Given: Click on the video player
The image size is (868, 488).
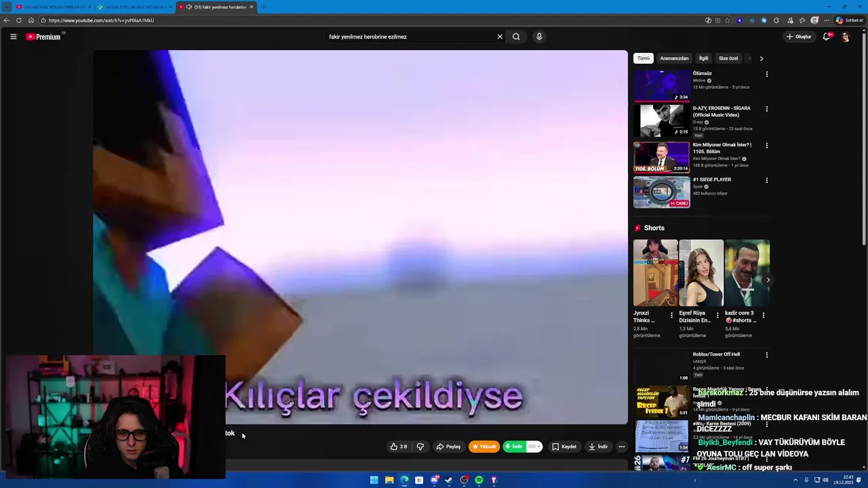Looking at the screenshot, I should pyautogui.click(x=360, y=237).
